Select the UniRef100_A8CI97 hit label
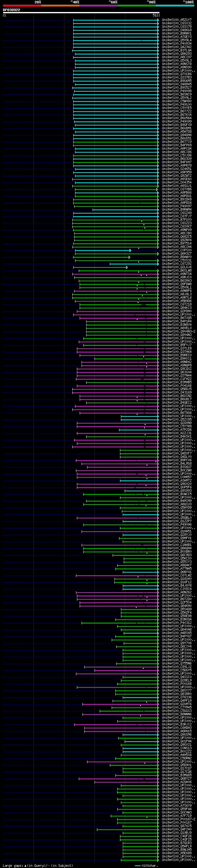Screen dimensions: 197x868 pos(177,57)
